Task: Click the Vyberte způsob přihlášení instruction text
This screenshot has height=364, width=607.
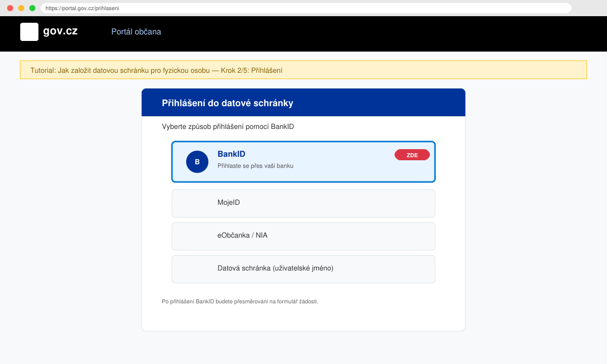Action: [228, 126]
